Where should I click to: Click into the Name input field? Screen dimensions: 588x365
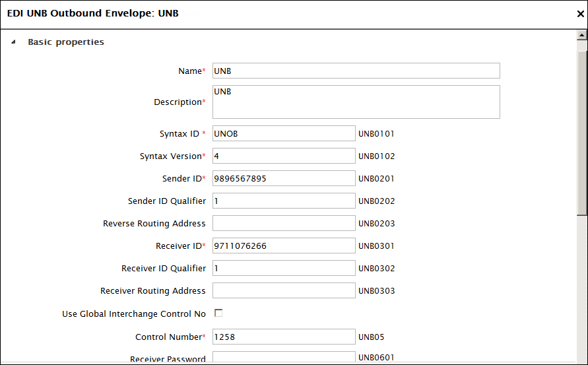[356, 71]
